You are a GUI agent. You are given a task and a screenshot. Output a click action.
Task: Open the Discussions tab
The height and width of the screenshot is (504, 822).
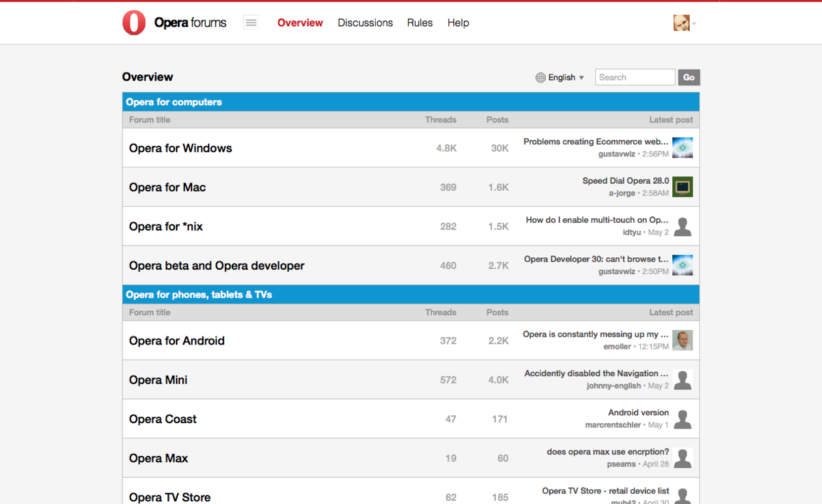click(x=365, y=23)
